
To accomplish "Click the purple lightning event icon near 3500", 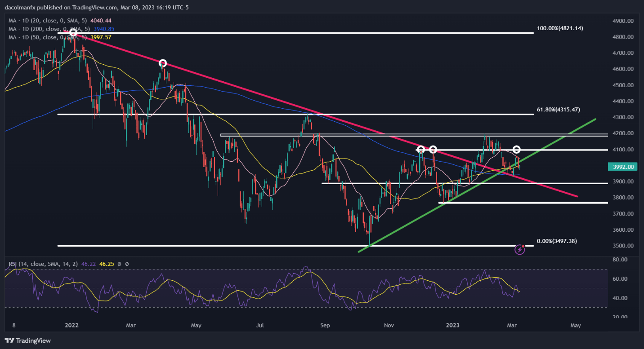I will (520, 249).
